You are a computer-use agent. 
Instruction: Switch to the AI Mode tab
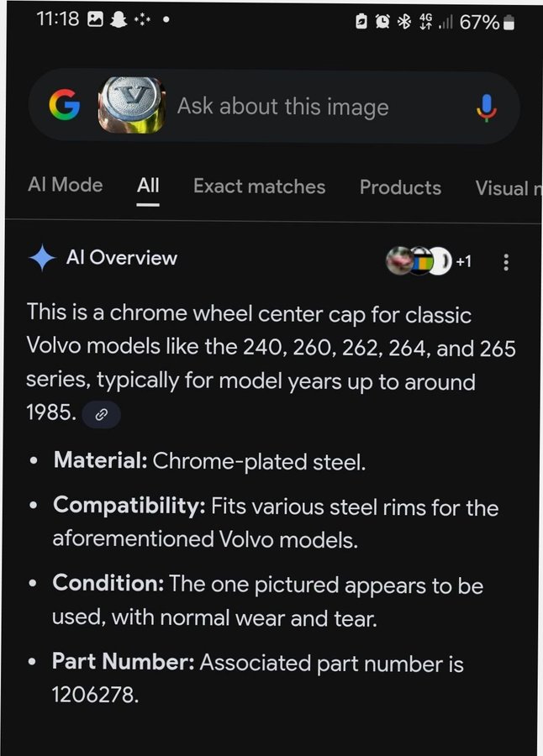click(x=65, y=186)
